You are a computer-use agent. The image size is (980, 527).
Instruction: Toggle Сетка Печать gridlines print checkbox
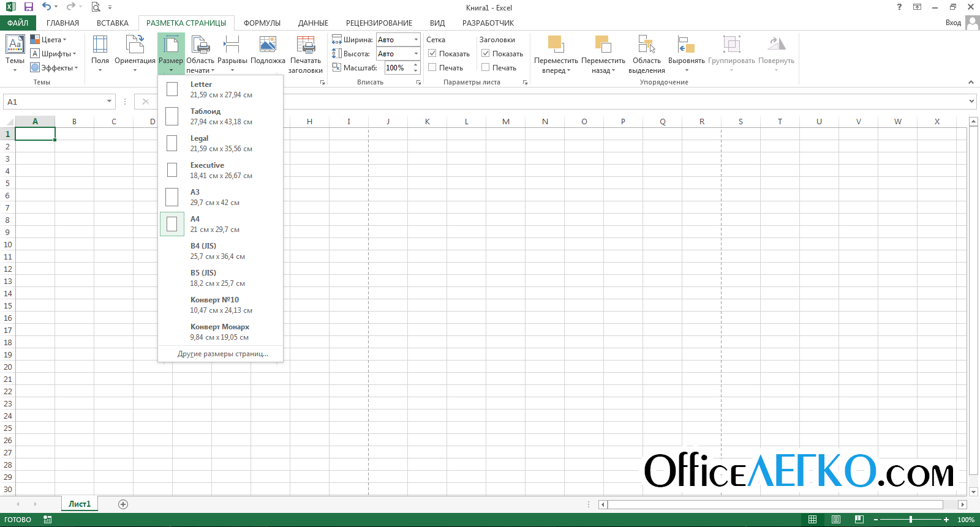point(432,67)
